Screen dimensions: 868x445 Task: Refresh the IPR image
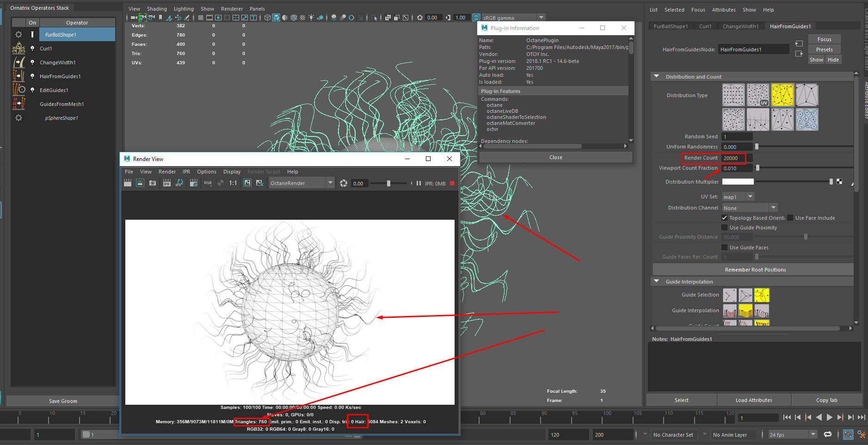[179, 183]
